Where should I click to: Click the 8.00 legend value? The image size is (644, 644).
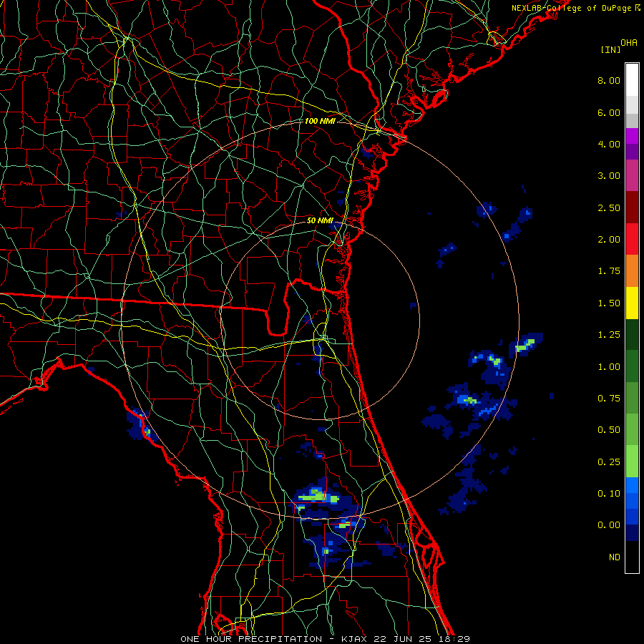(609, 80)
